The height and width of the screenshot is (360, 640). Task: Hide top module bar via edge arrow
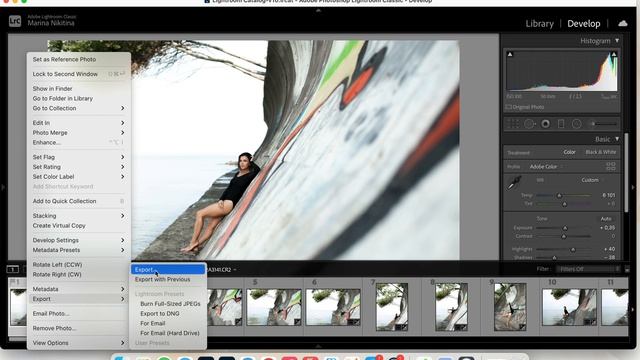(x=318, y=11)
